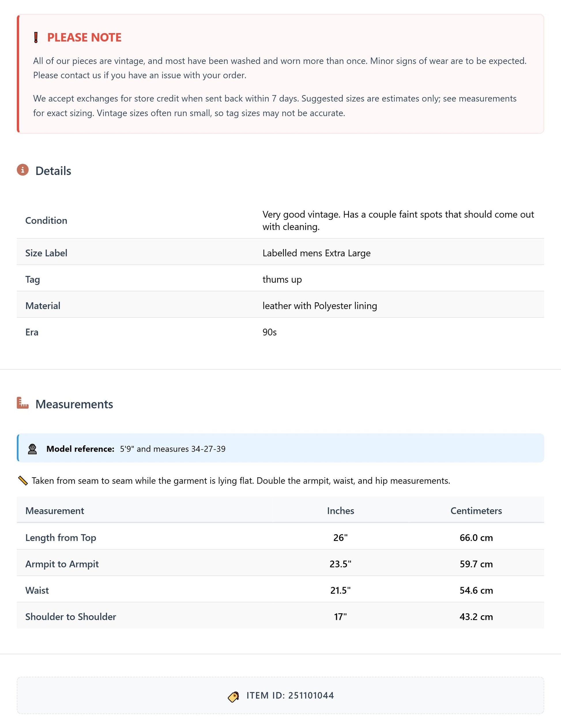Click the Details info circle icon

[x=23, y=170]
